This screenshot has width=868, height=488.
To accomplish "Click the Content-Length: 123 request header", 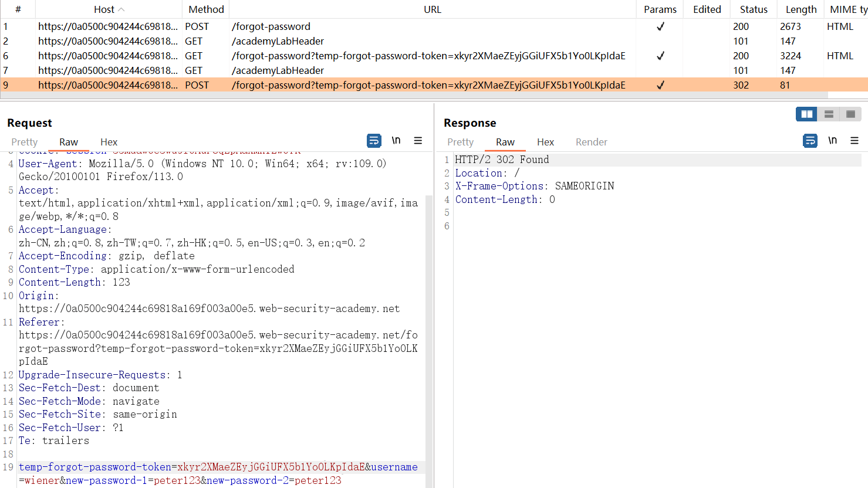I will point(75,282).
